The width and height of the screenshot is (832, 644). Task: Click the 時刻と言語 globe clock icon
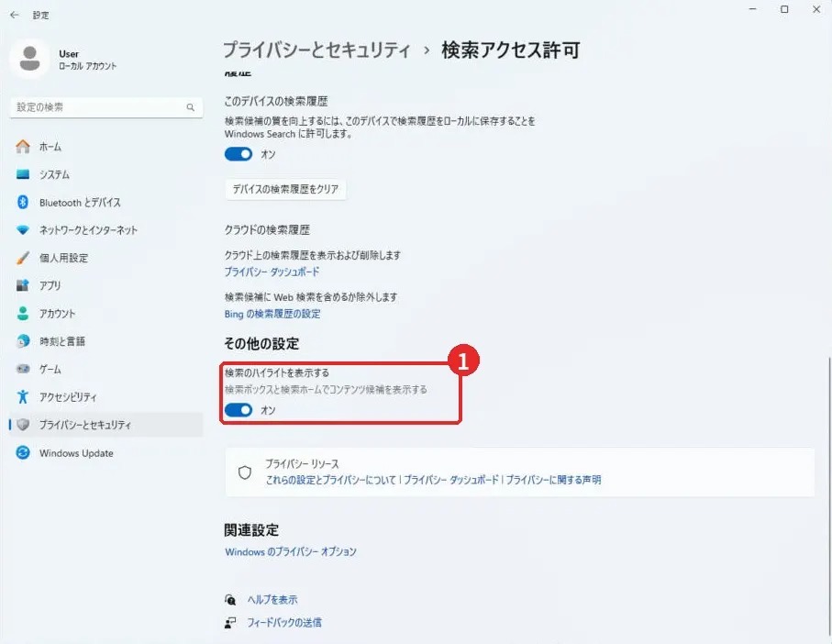tap(23, 341)
